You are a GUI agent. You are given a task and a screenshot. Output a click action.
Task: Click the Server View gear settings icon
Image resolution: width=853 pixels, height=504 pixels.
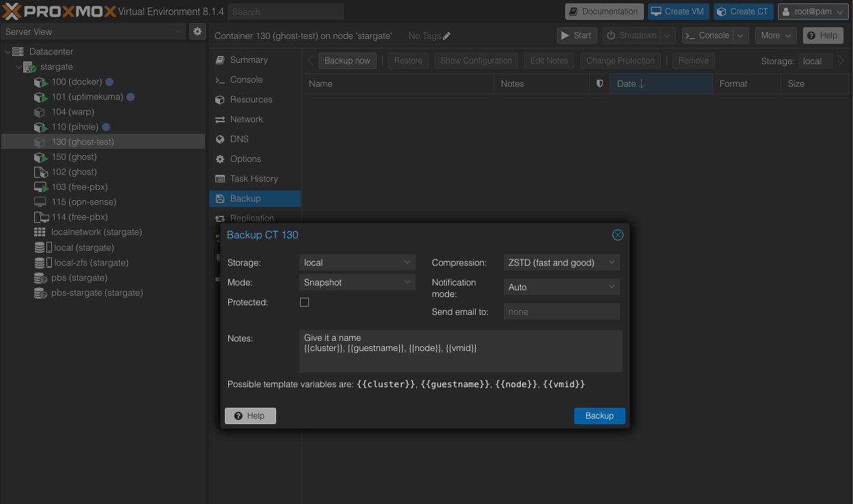(197, 31)
